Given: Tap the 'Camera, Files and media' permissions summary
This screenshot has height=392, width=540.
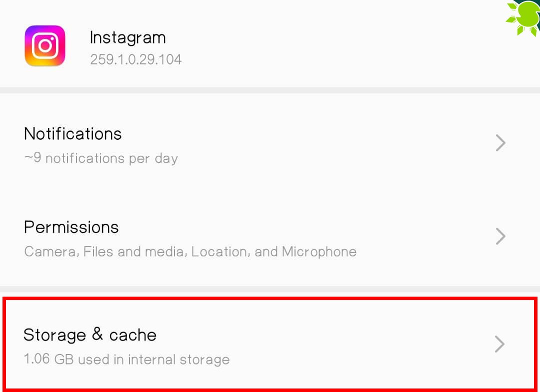Looking at the screenshot, I should coord(190,252).
